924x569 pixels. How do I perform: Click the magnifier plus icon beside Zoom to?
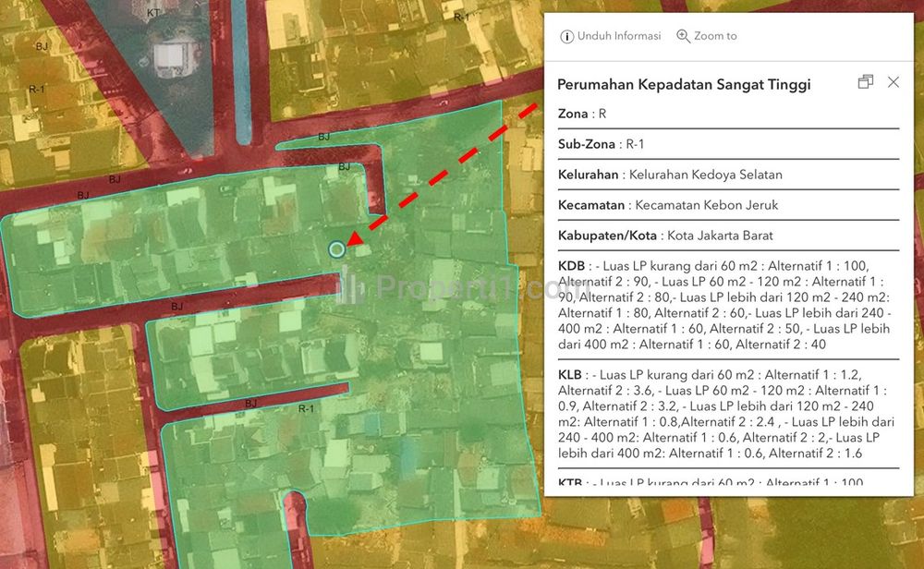click(683, 36)
